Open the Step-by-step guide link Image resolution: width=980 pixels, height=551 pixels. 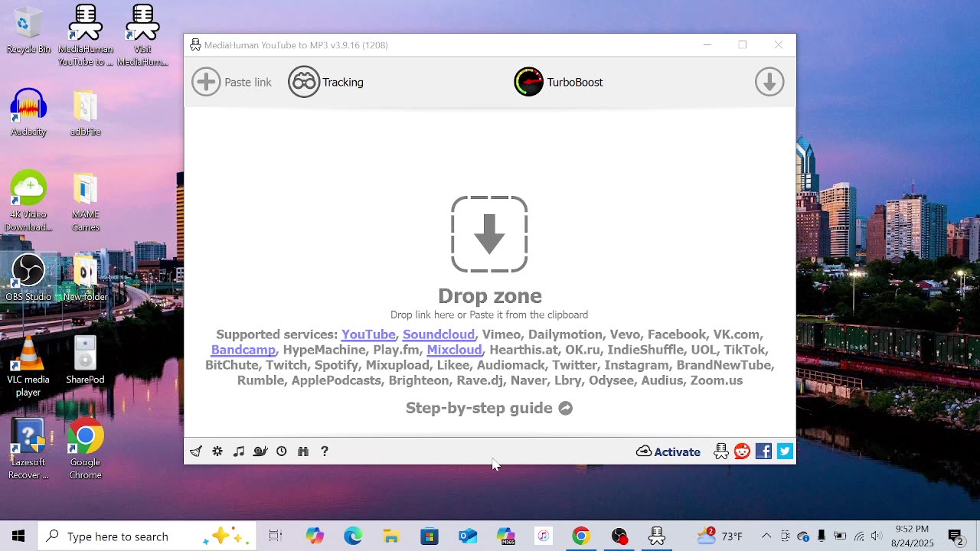[x=489, y=408]
